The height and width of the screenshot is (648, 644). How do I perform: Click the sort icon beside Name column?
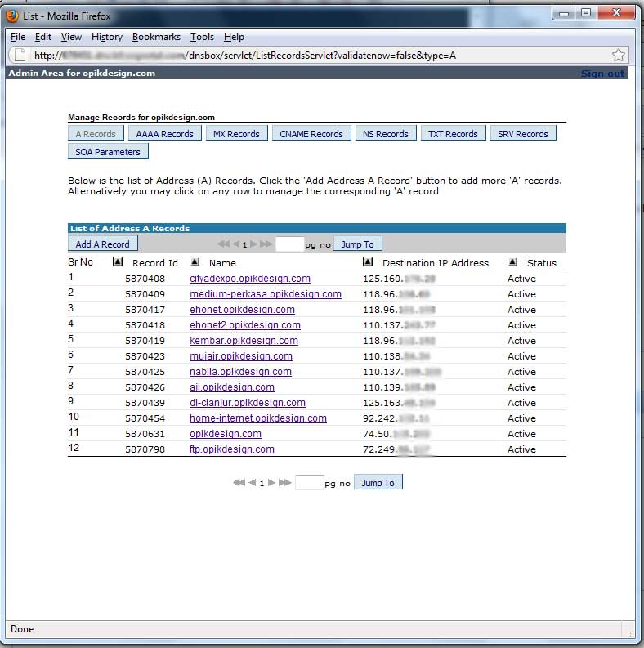pyautogui.click(x=195, y=261)
